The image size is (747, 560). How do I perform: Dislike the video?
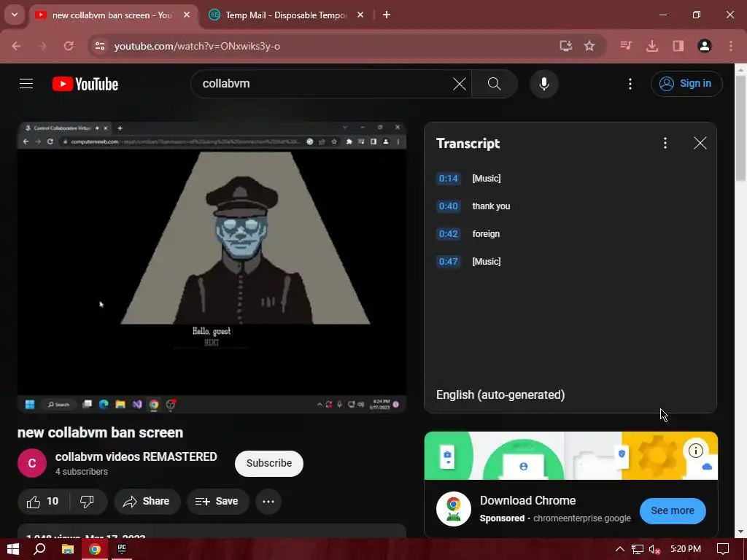88,502
